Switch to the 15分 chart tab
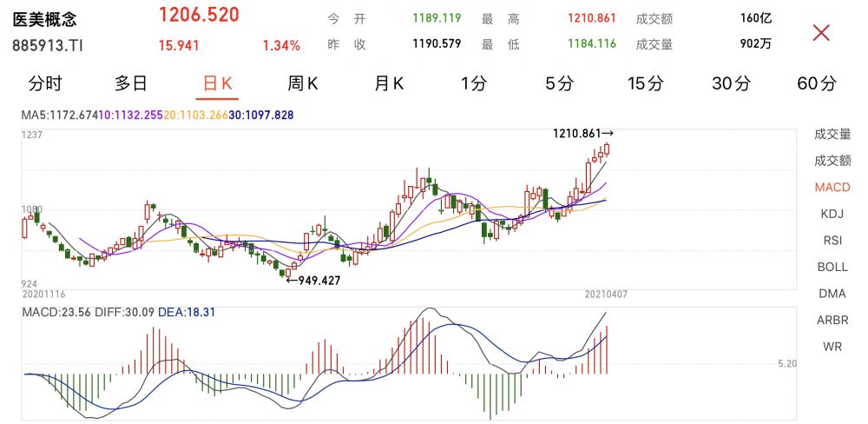 645,83
